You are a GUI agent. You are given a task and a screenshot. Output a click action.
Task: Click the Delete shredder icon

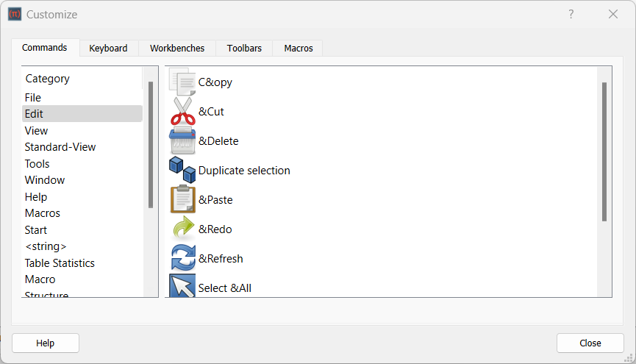coord(182,140)
